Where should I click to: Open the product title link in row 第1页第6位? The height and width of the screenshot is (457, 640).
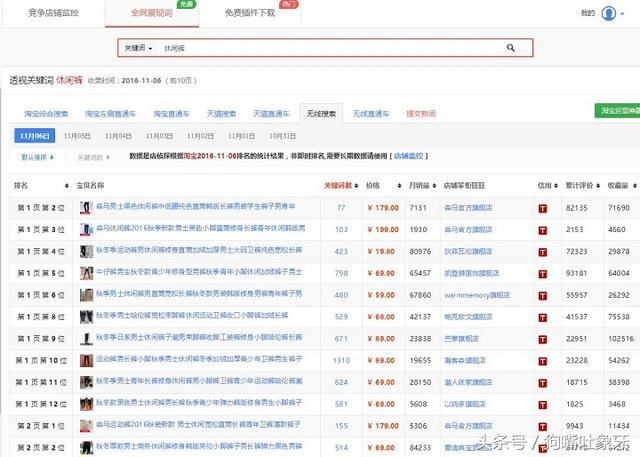pos(199,293)
